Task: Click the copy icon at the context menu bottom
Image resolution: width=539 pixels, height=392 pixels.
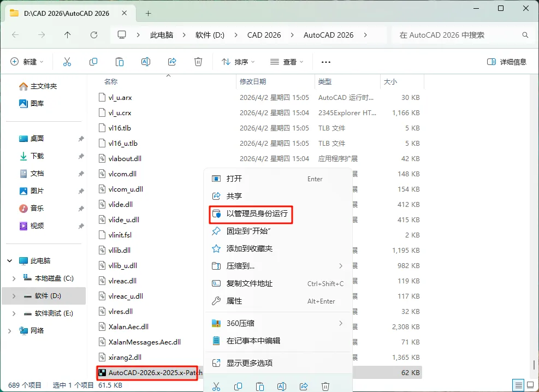Action: 238,387
